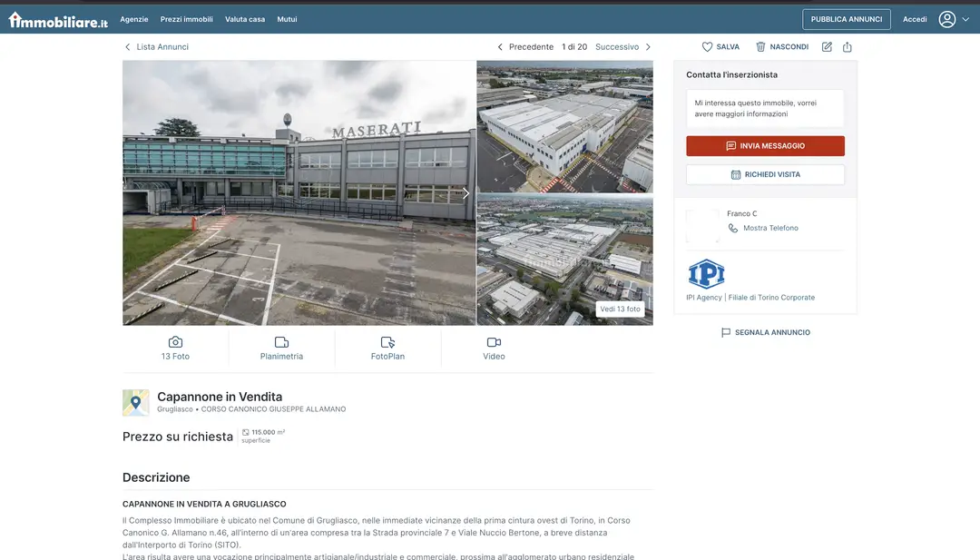Image resolution: width=980 pixels, height=560 pixels.
Task: Open the Immobiliare.it home logo
Action: coord(58,20)
